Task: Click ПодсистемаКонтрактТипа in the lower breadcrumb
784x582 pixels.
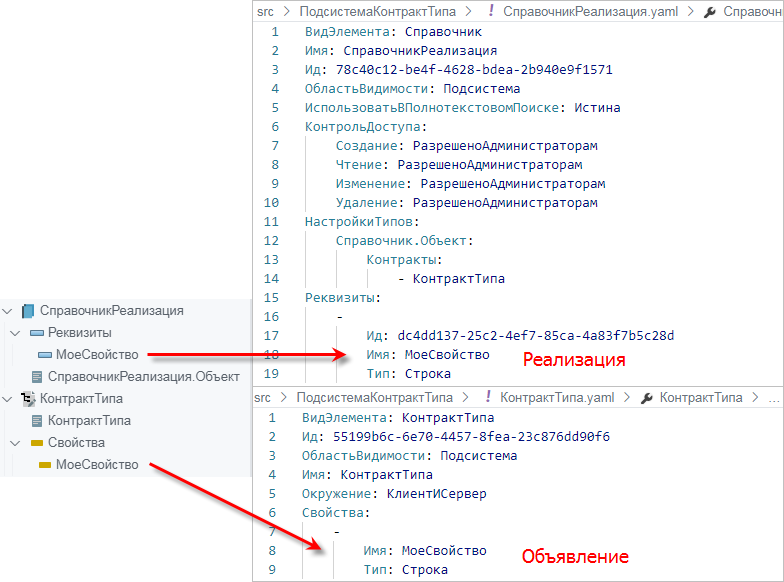Action: pos(374,398)
